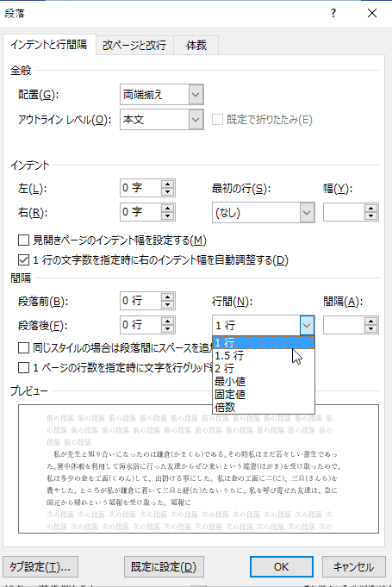Decrease the 幅 value
This screenshot has width=392, height=587.
370,216
